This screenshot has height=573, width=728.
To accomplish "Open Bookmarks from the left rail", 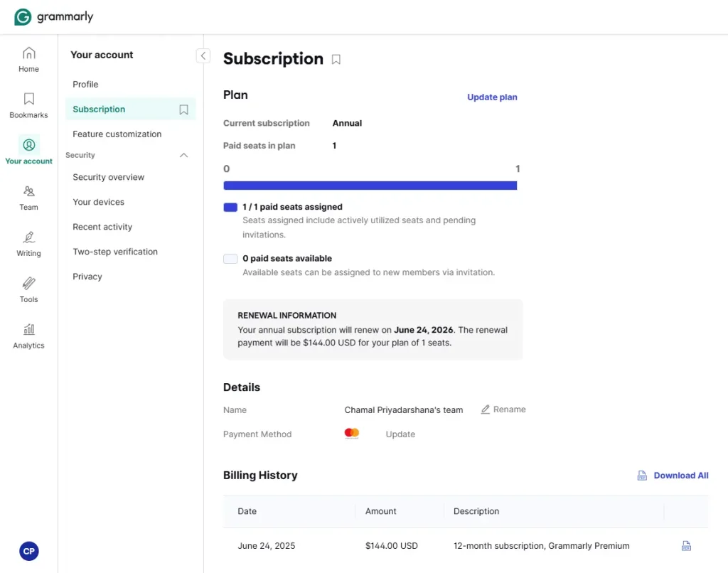I will click(28, 106).
